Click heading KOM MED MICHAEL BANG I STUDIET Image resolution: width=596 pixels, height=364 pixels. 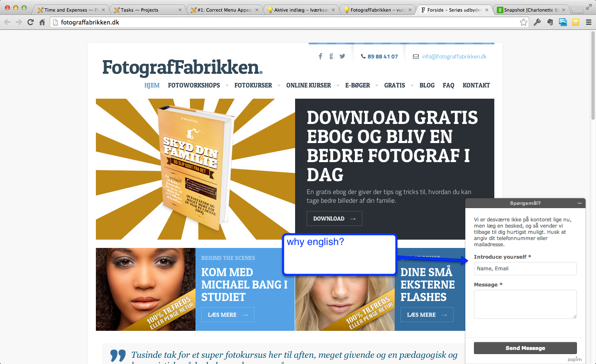[x=244, y=285]
